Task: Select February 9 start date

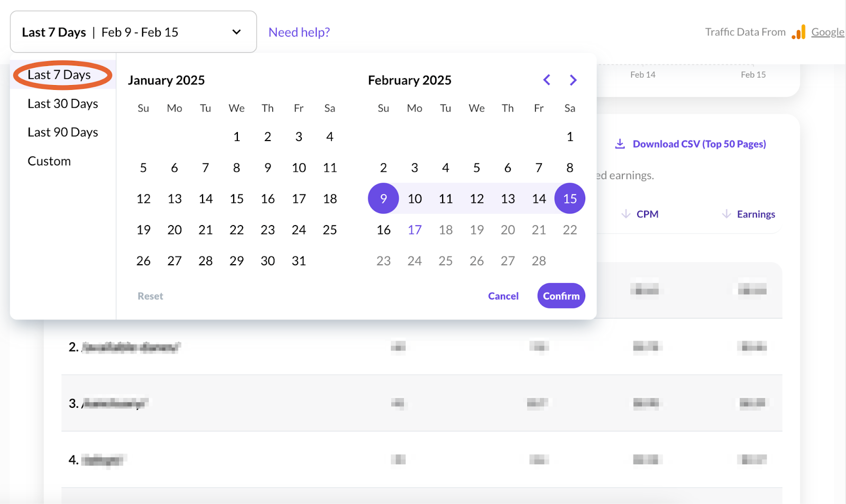Action: pos(383,199)
